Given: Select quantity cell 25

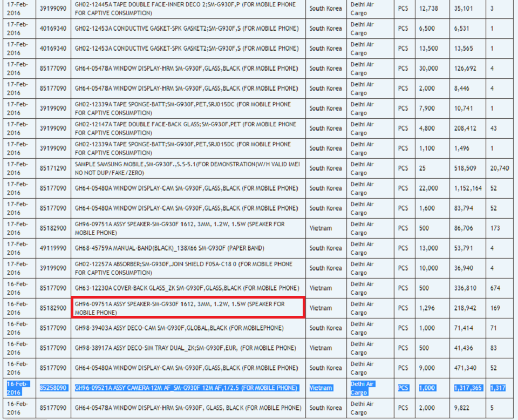Looking at the screenshot, I should 432,168.
